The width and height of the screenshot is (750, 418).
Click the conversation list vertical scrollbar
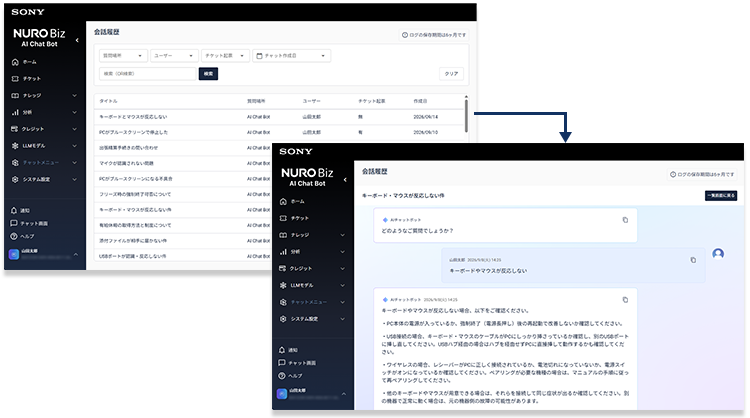pos(466,115)
